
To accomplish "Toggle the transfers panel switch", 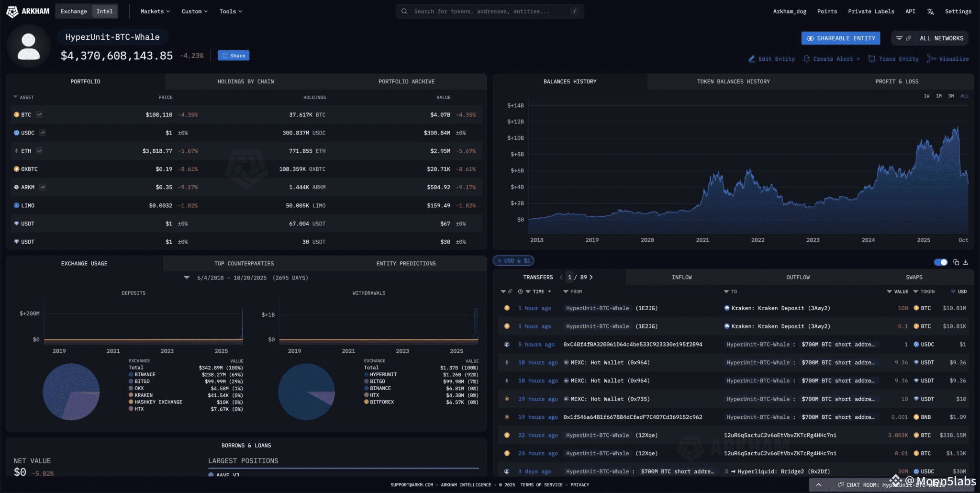I will pyautogui.click(x=940, y=262).
